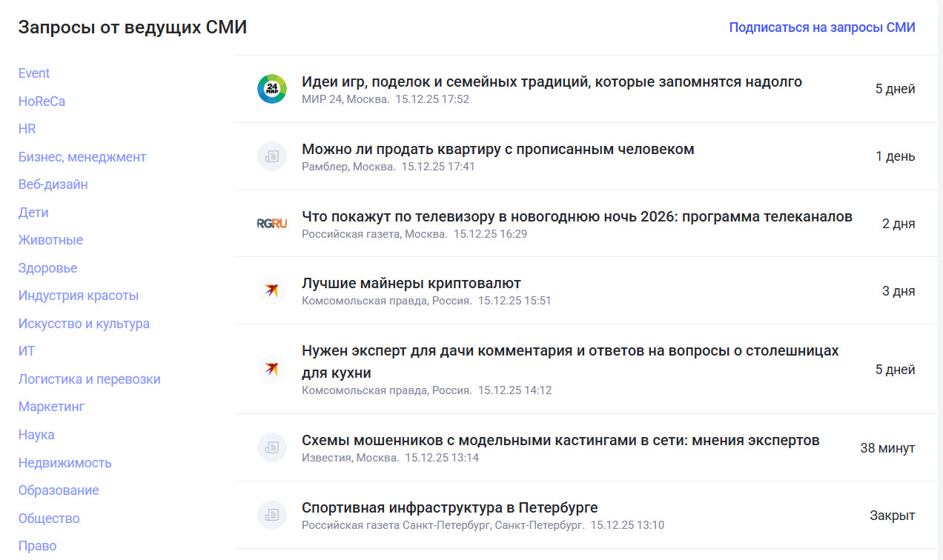Click the MIR 24 channel logo icon
Image resolution: width=943 pixels, height=560 pixels.
point(272,89)
